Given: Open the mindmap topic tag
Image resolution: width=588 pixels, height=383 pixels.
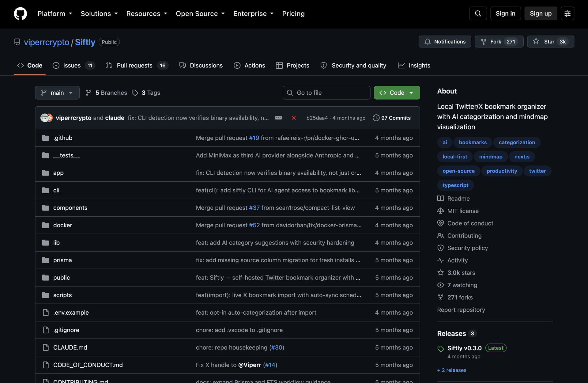Looking at the screenshot, I should tap(491, 157).
